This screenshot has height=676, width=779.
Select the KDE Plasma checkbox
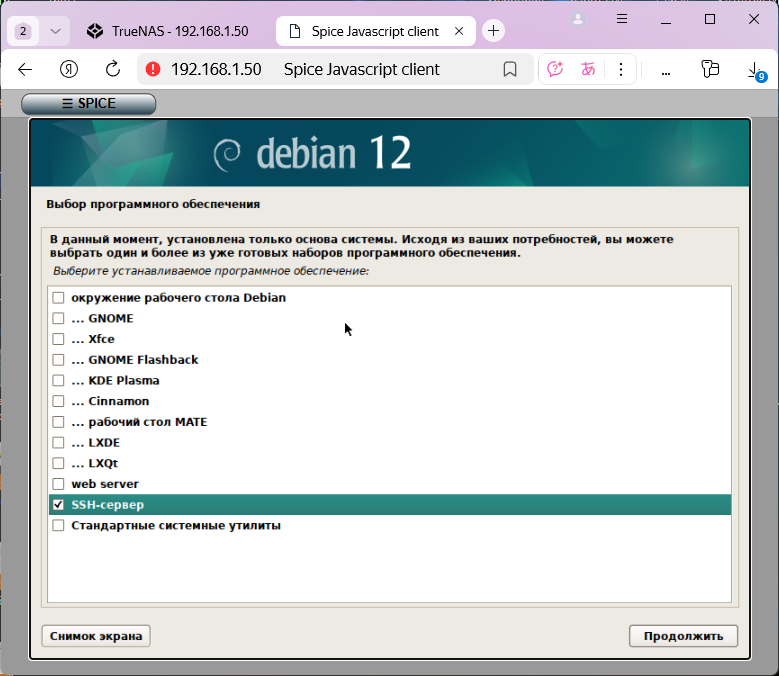point(58,380)
